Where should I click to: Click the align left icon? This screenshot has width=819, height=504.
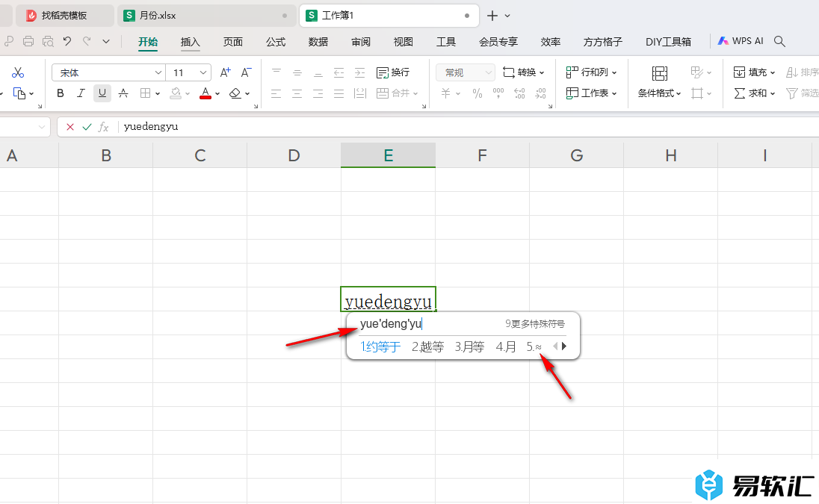coord(276,93)
